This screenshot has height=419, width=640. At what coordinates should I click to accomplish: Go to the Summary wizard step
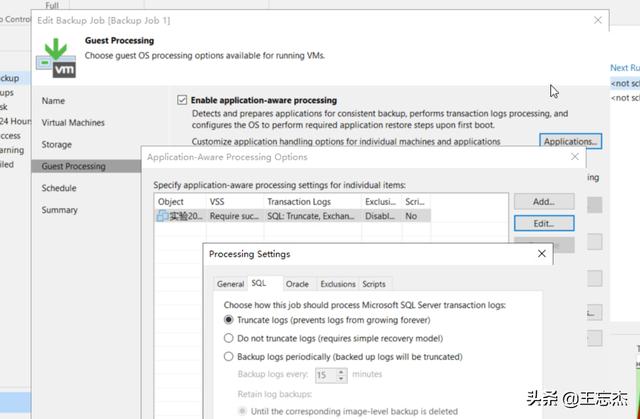(59, 210)
